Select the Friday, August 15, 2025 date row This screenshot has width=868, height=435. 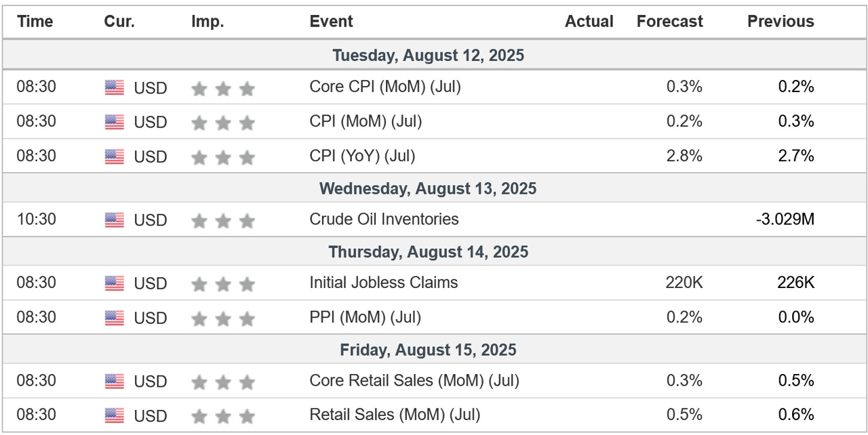(x=434, y=350)
